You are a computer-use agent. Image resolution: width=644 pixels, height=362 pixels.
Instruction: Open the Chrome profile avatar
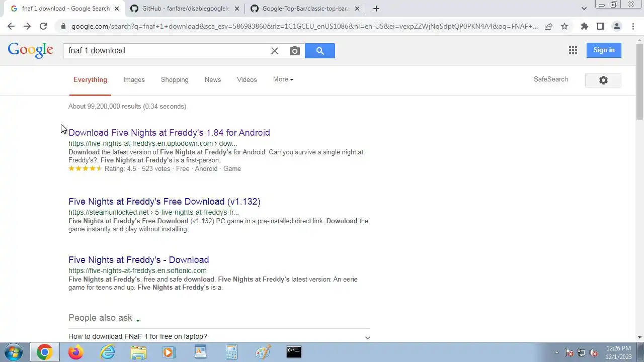[x=616, y=26]
